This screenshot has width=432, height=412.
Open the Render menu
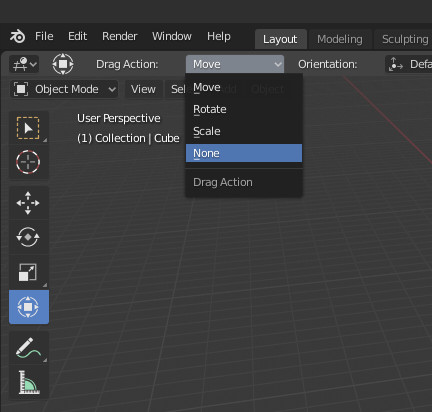tap(120, 36)
